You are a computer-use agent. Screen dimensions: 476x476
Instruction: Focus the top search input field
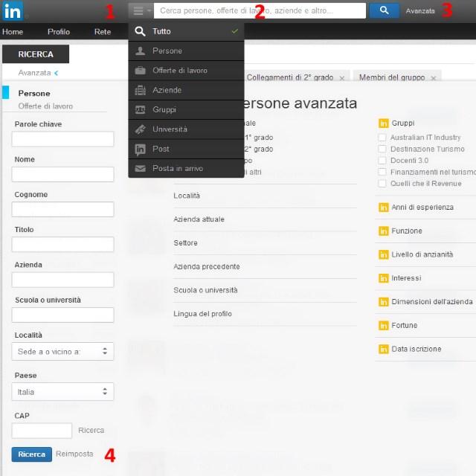tap(260, 10)
